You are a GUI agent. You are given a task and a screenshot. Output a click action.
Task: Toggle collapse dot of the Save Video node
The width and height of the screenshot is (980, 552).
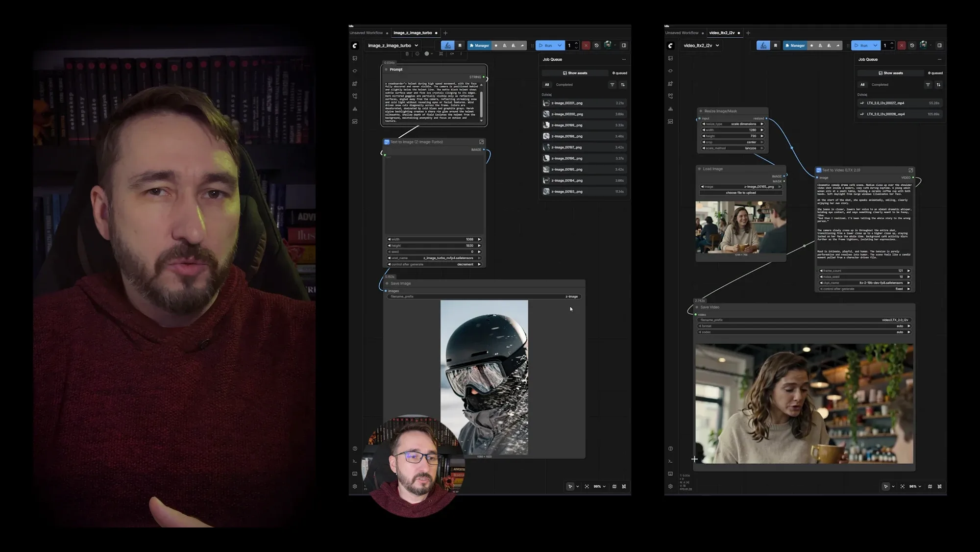(697, 307)
